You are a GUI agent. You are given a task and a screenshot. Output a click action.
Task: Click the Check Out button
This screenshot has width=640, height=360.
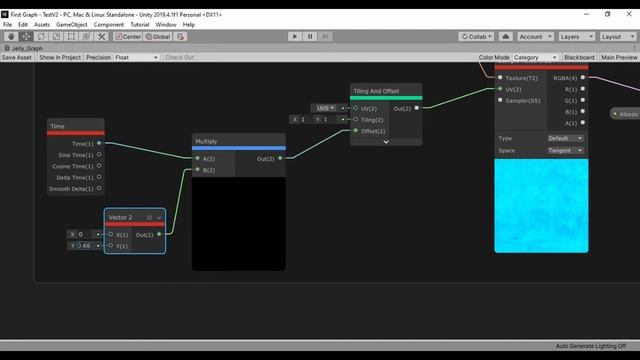(180, 58)
